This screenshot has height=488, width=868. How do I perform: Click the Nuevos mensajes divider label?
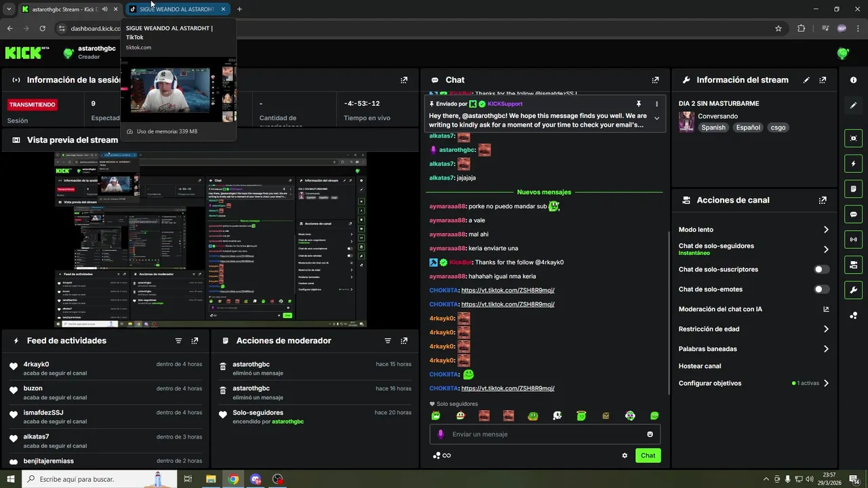click(544, 192)
